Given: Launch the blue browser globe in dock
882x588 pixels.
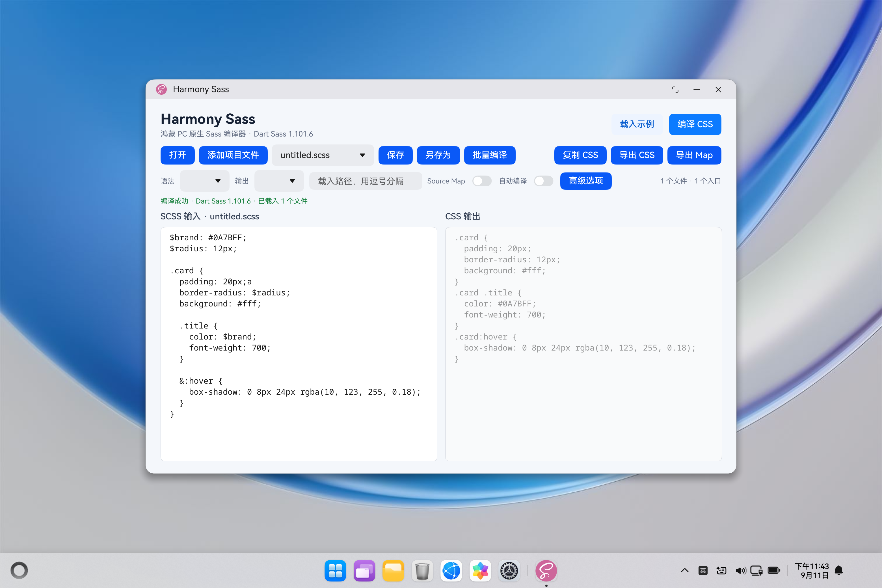Looking at the screenshot, I should tap(451, 571).
